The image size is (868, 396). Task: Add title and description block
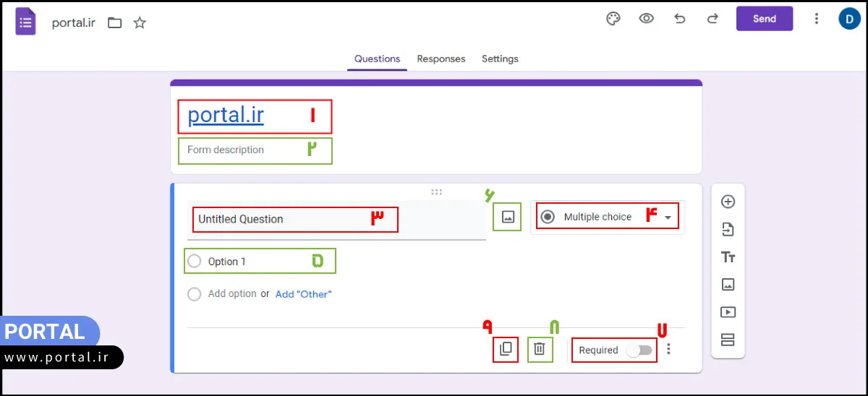point(728,257)
